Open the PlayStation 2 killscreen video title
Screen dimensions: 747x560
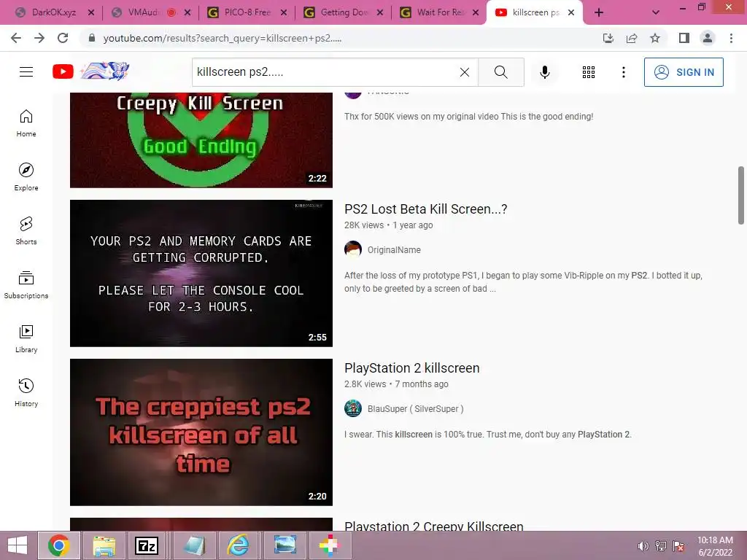point(411,368)
